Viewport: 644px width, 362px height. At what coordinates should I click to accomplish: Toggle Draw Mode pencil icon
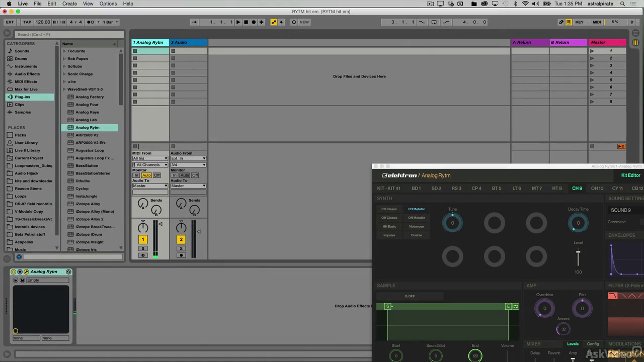click(x=561, y=22)
